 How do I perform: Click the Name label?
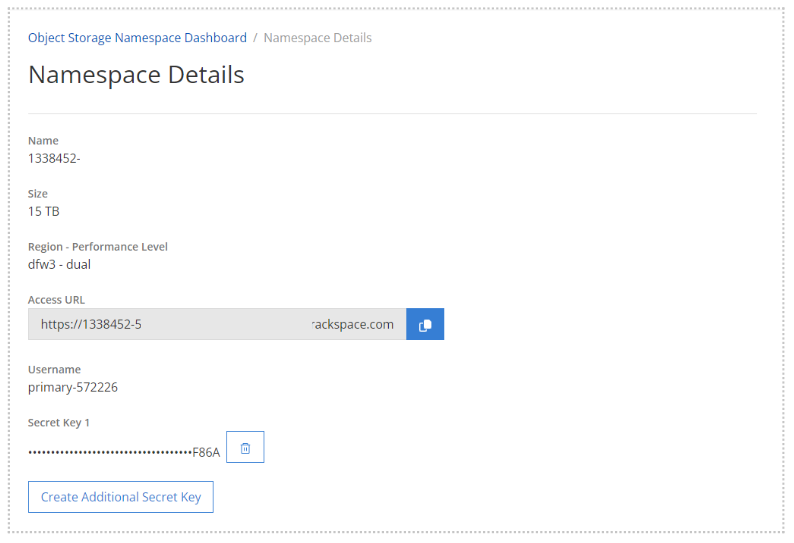(43, 141)
